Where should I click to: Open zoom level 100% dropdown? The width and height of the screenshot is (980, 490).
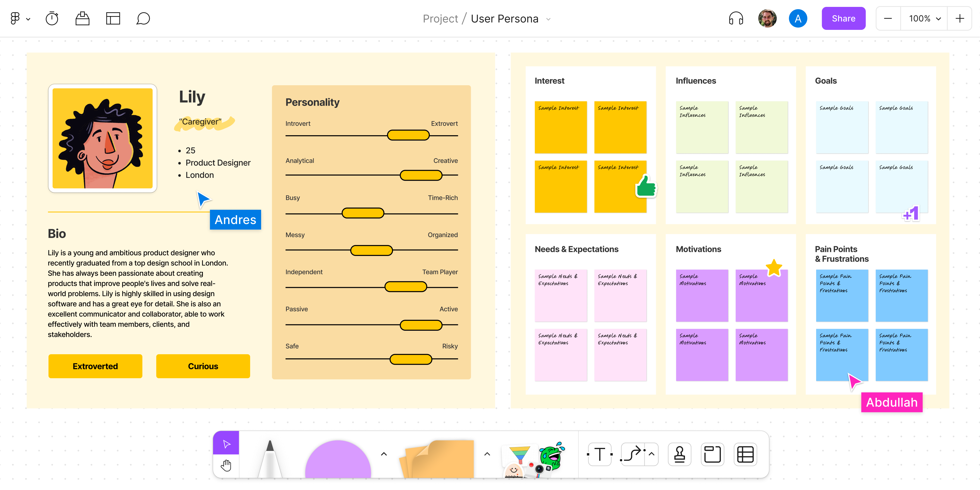[924, 18]
